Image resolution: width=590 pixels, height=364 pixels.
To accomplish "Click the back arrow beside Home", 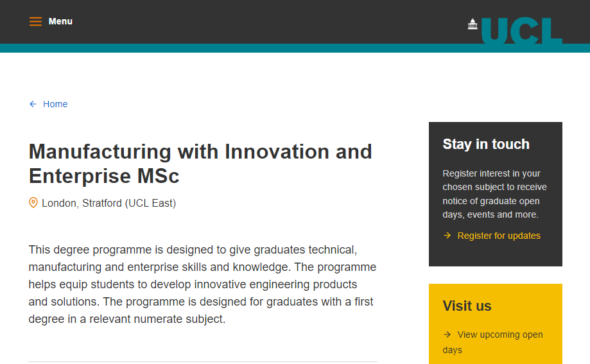I will pos(33,104).
